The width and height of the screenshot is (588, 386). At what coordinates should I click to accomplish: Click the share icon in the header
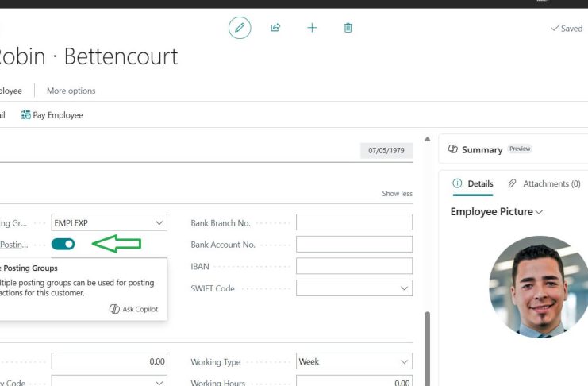point(275,28)
